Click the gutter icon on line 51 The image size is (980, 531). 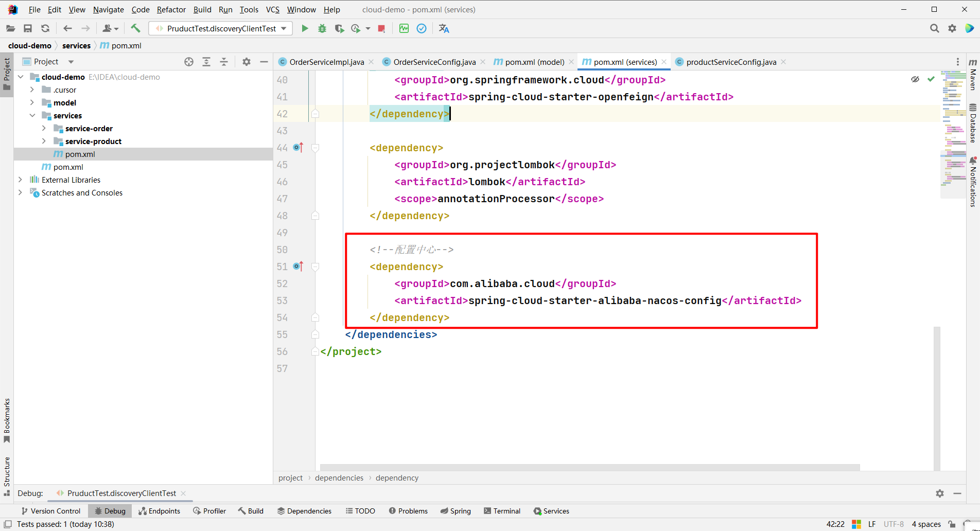coord(298,267)
